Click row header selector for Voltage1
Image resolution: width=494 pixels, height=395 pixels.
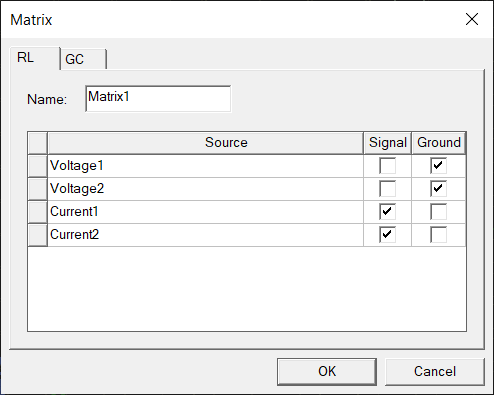37,166
